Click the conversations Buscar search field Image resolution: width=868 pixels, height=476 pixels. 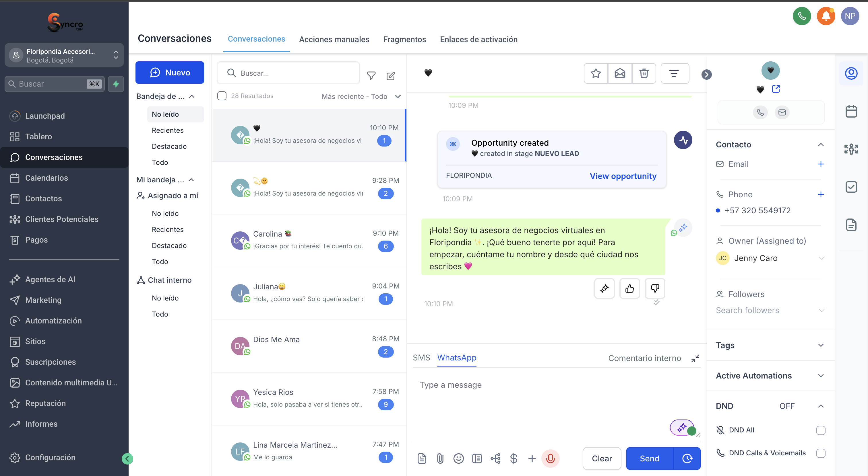(288, 73)
